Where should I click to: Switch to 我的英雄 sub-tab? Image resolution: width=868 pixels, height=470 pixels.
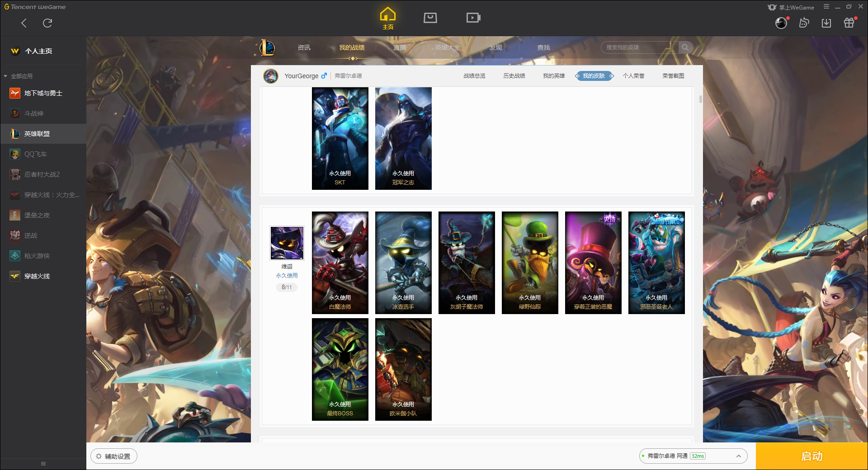coord(554,76)
